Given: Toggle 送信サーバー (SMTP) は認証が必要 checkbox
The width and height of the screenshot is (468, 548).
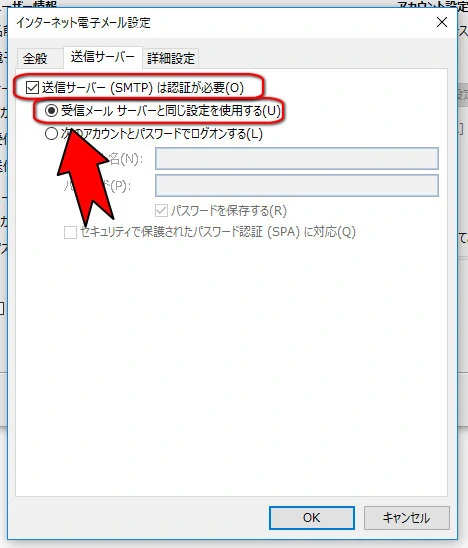Looking at the screenshot, I should (x=32, y=87).
